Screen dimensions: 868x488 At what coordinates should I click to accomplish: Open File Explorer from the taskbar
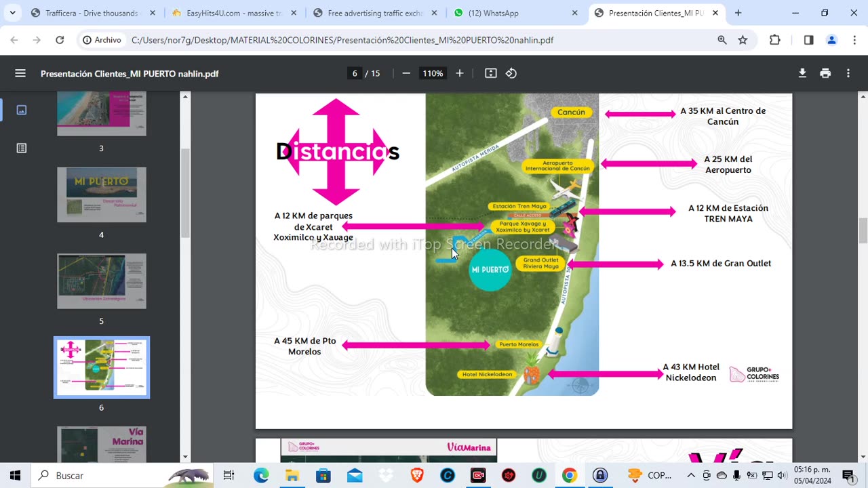click(x=292, y=475)
